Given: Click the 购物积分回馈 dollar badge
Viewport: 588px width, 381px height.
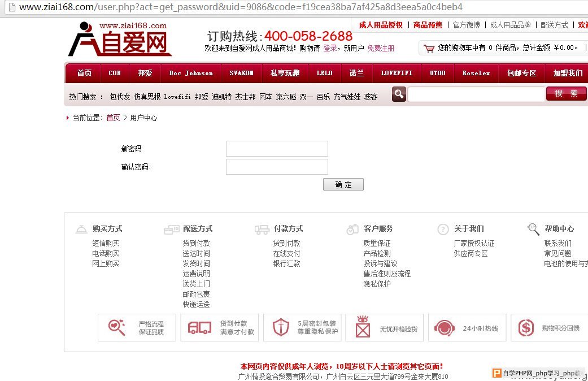Looking at the screenshot, I should (550, 328).
